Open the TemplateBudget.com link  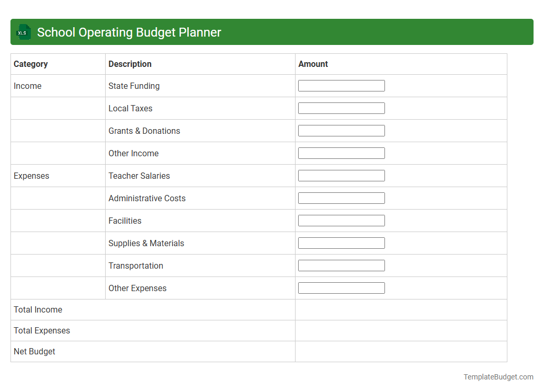[498, 376]
